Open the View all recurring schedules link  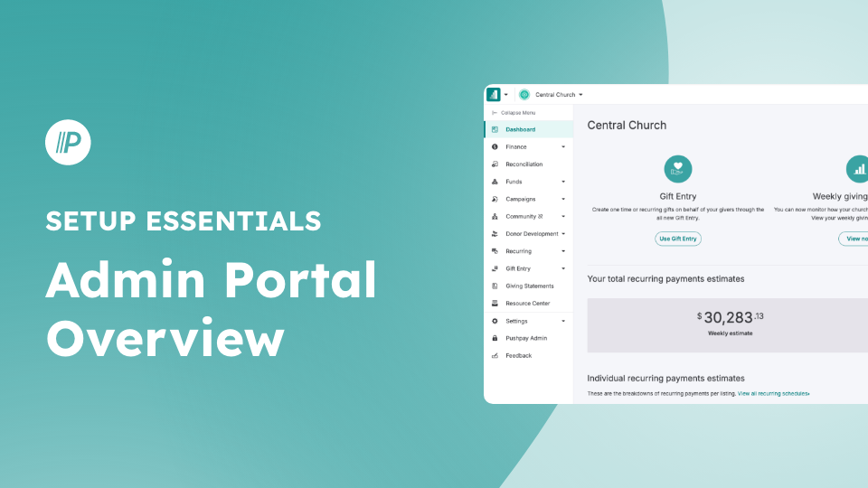tap(773, 394)
